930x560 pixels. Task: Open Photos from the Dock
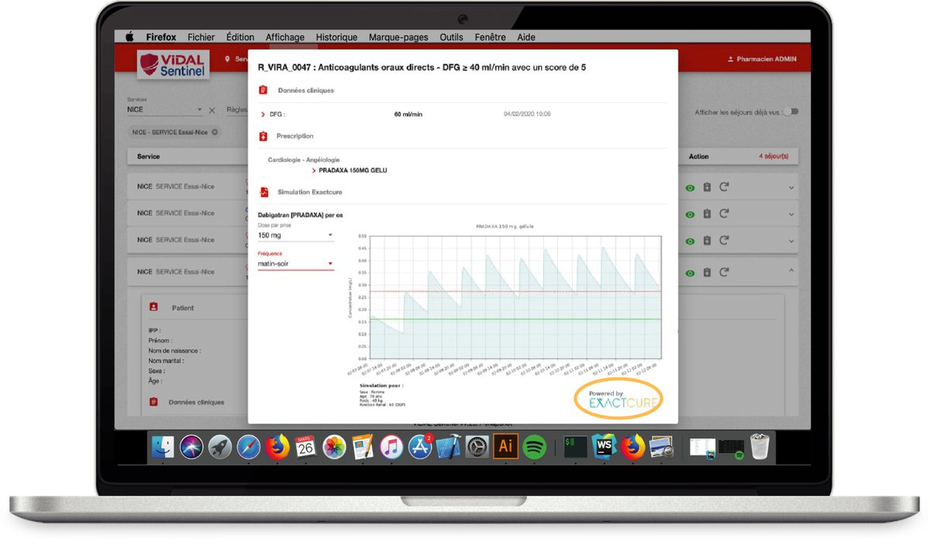334,446
